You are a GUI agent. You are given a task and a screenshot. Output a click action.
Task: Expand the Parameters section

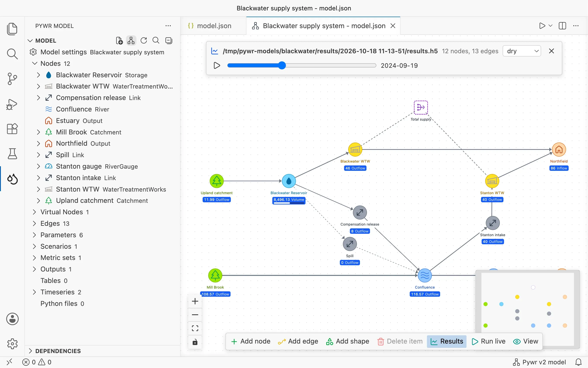(35, 235)
